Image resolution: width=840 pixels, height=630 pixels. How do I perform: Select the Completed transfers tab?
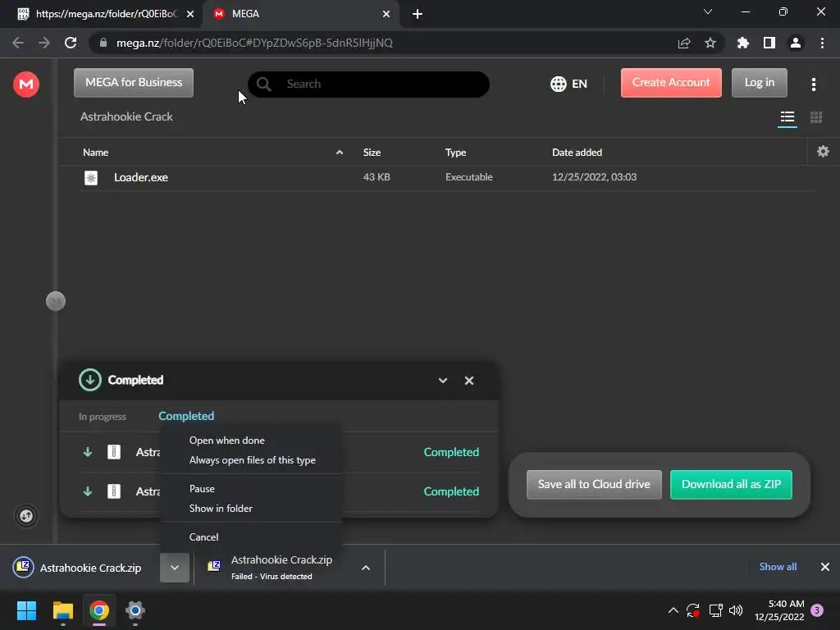tap(186, 416)
